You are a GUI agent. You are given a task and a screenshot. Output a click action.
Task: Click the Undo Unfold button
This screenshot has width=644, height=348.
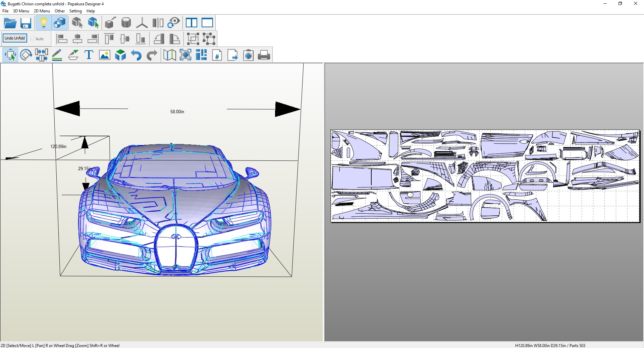click(15, 38)
